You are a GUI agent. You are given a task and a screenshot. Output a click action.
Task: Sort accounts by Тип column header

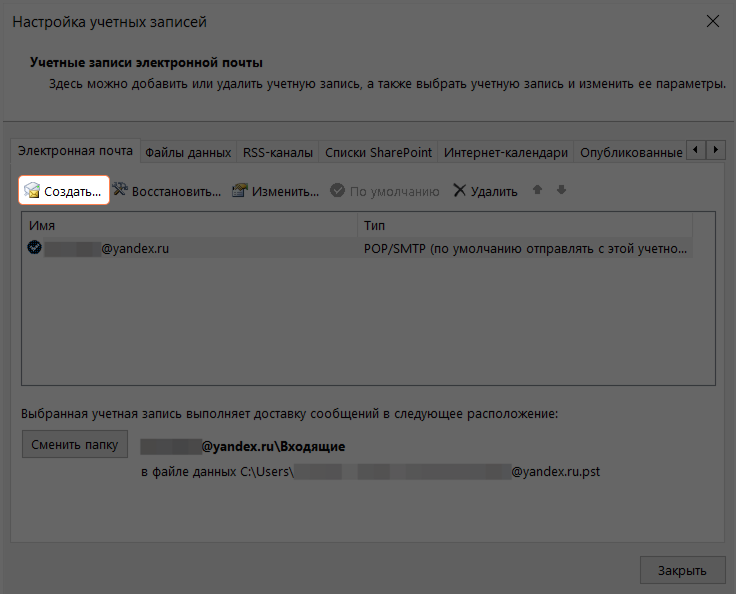[x=535, y=226]
